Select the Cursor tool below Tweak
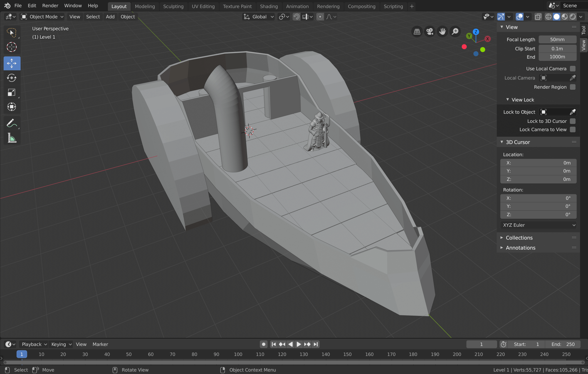The image size is (588, 374). coord(12,47)
